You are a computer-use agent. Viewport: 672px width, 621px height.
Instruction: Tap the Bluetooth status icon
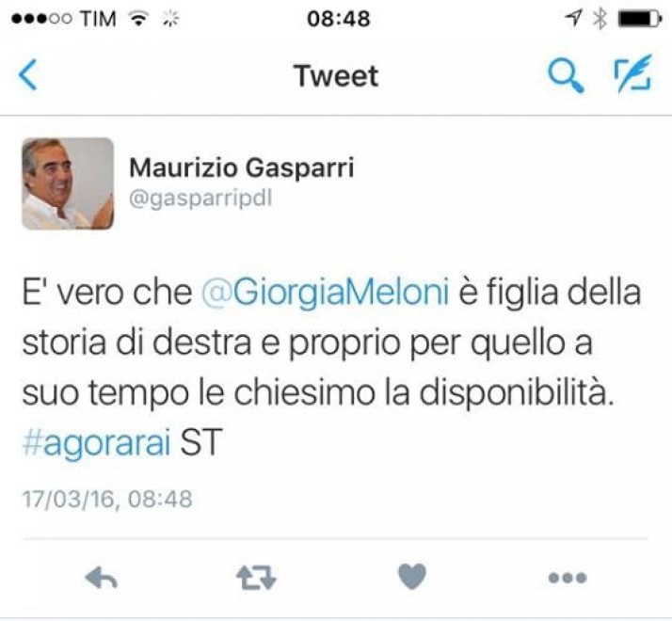click(x=600, y=19)
